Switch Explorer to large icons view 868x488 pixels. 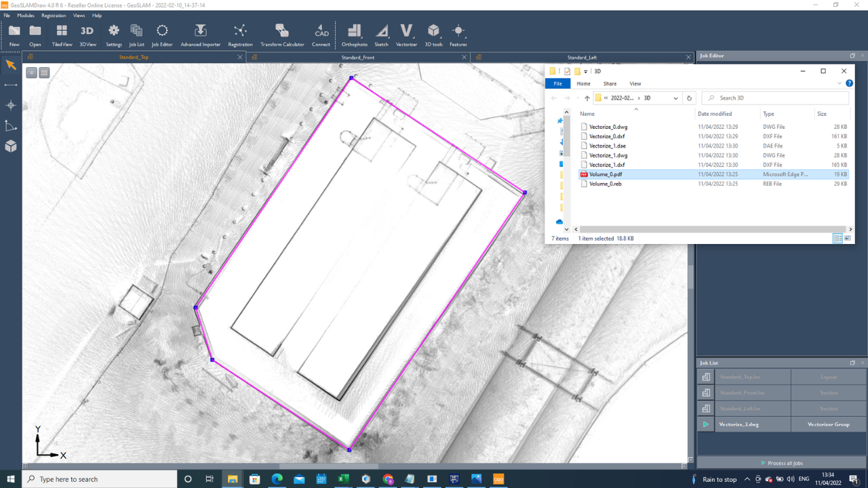coord(848,239)
